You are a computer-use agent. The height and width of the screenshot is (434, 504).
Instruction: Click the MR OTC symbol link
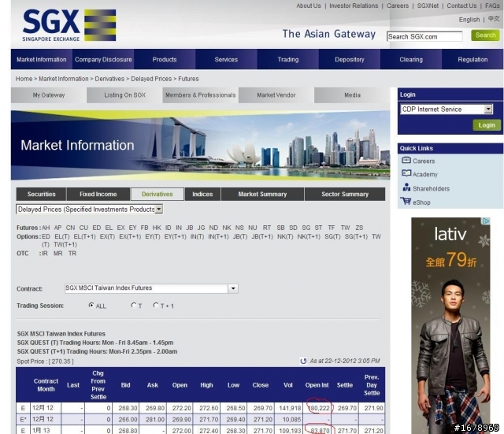58,254
